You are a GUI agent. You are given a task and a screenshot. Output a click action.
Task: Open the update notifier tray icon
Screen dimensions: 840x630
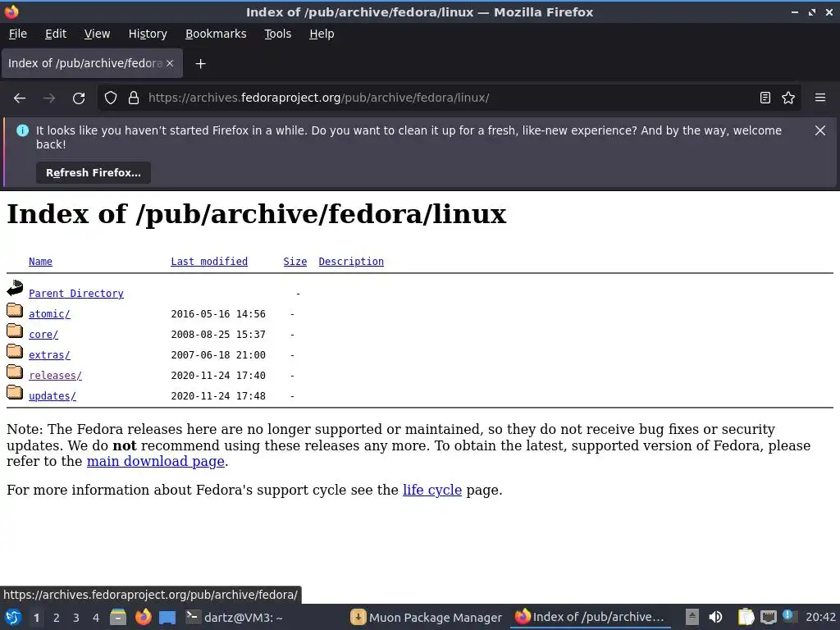[788, 615]
